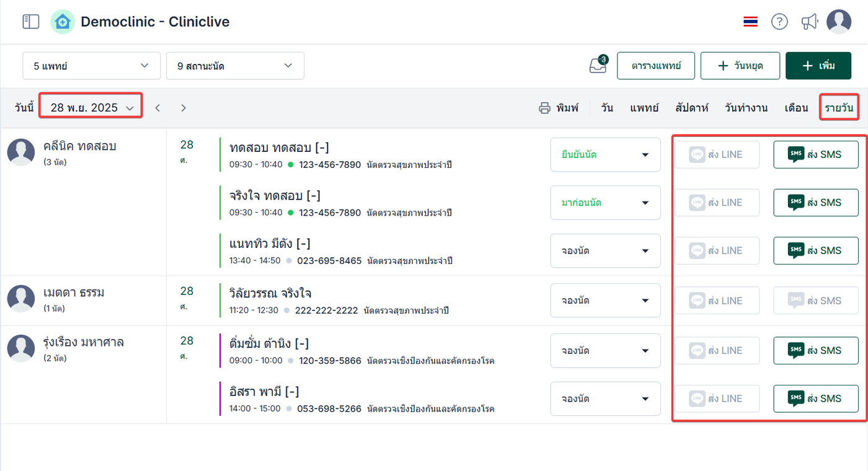This screenshot has width=868, height=471.
Task: Open the megaphone announcements icon
Action: click(809, 22)
